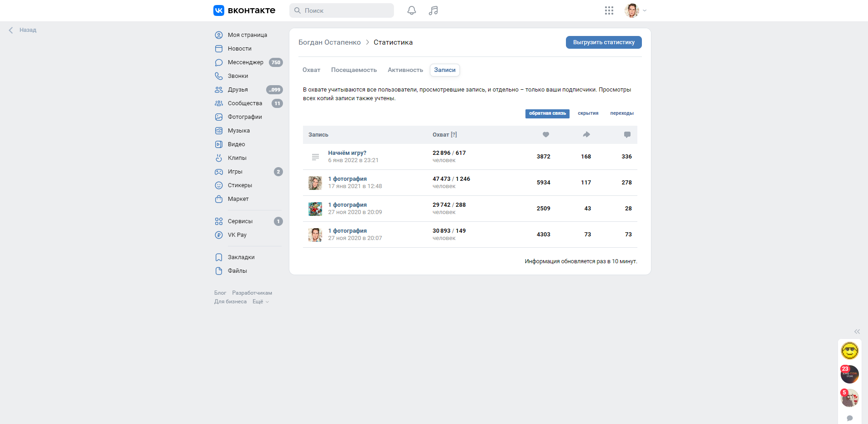Screen dimensions: 868x424
Task: Click the search field Поиск
Action: pos(341,10)
